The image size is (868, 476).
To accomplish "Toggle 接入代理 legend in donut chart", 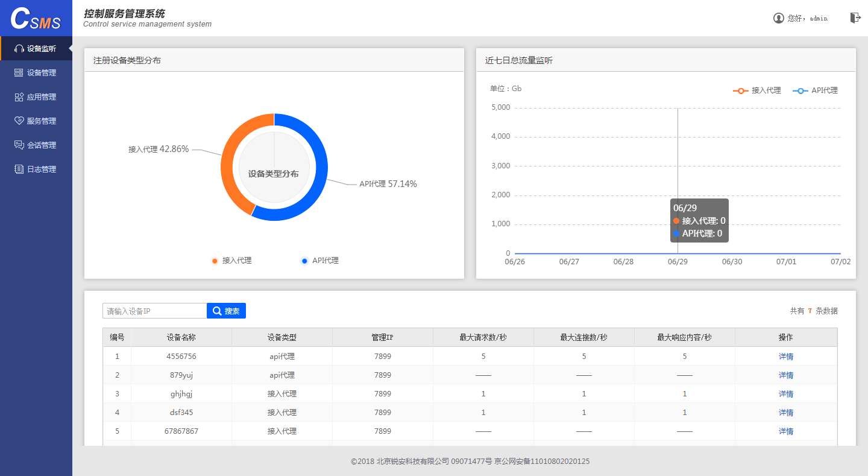I will (231, 261).
